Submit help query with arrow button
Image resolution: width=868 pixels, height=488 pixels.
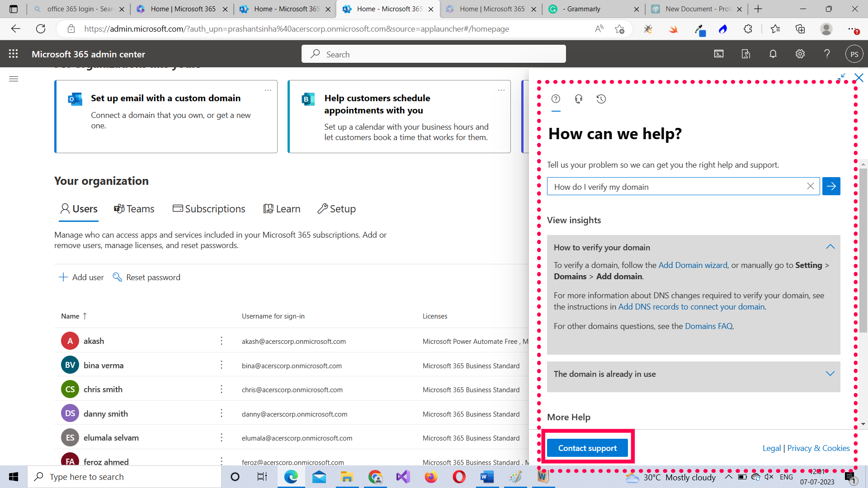[831, 186]
